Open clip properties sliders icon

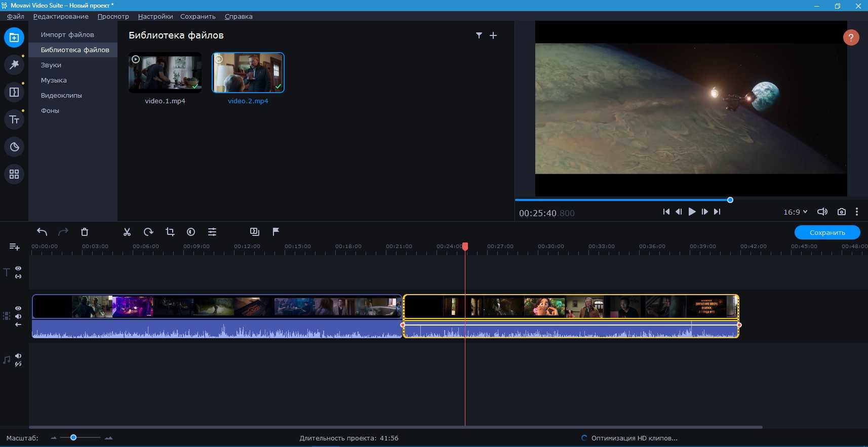pos(212,232)
